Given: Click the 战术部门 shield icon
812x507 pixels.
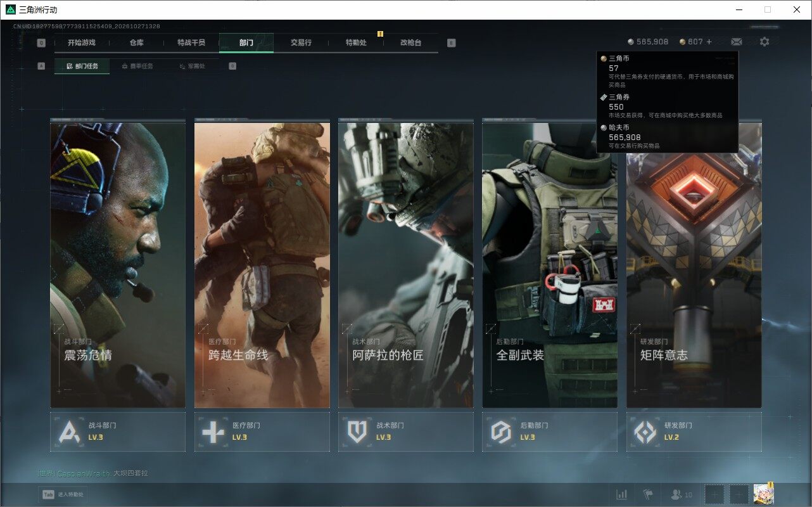Looking at the screenshot, I should (x=357, y=432).
